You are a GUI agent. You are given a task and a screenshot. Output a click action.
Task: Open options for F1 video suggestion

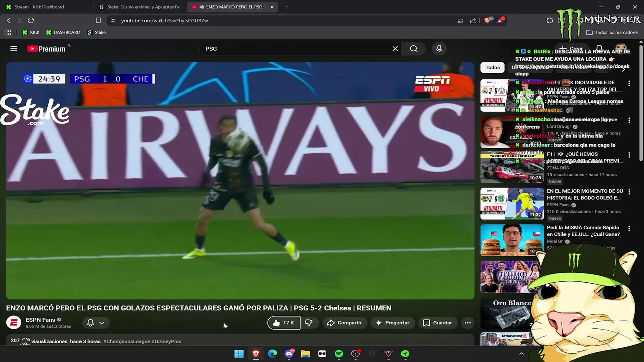pos(629,156)
